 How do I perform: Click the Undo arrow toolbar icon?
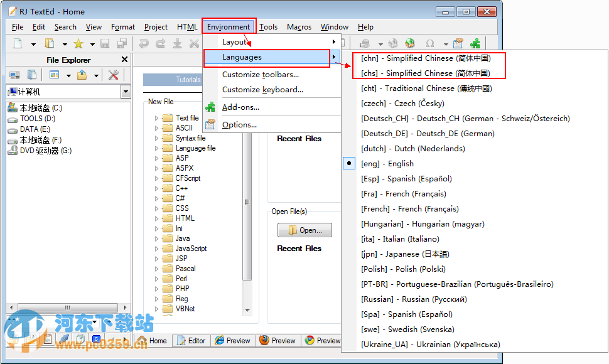pyautogui.click(x=144, y=43)
